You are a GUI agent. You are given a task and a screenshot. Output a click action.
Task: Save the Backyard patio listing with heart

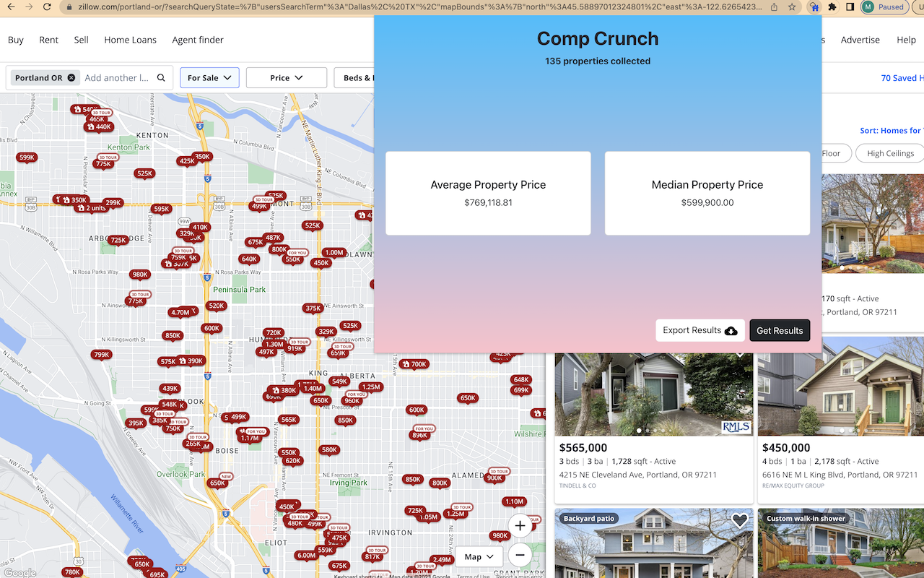pos(739,520)
